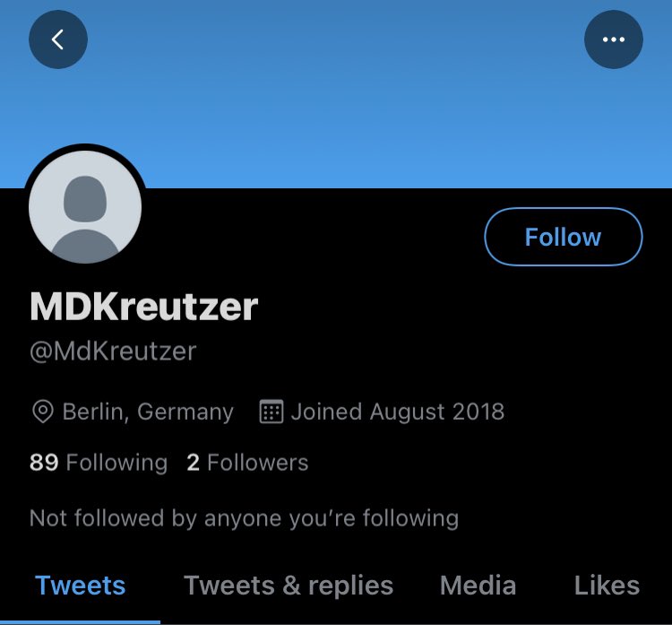
Task: Switch to the Tweets tab
Action: coord(80,586)
